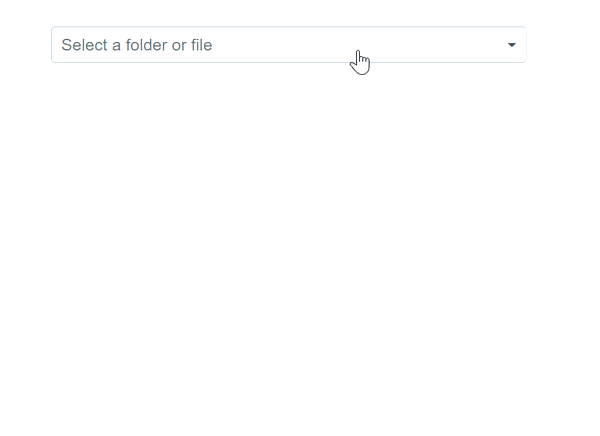Click the word 'file' in the select box
Image resolution: width=600 pixels, height=436 pixels.
[202, 45]
